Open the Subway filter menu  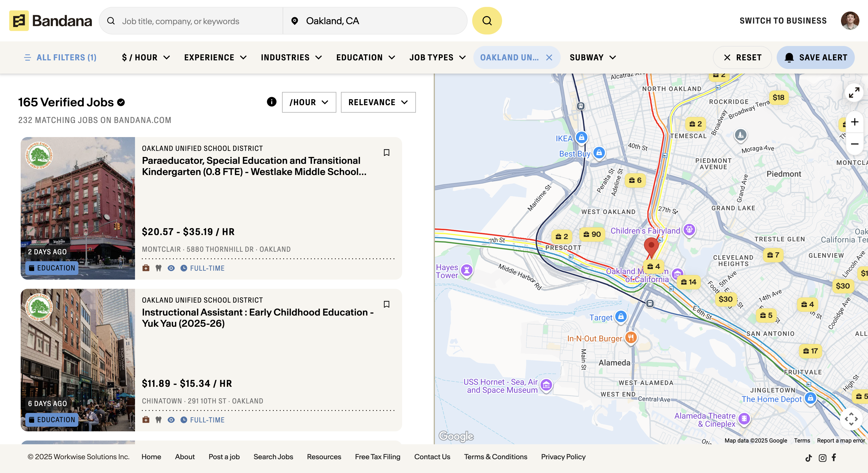coord(593,58)
